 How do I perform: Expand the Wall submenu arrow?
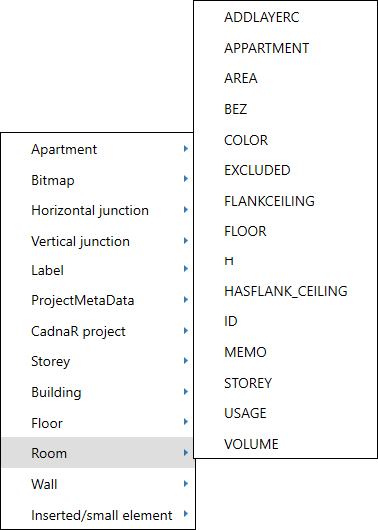coord(185,484)
